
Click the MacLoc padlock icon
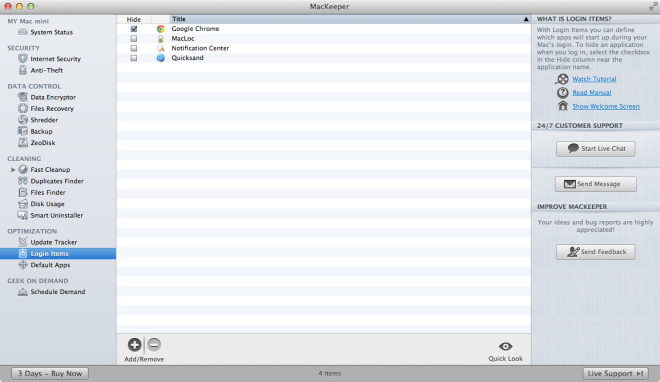160,39
